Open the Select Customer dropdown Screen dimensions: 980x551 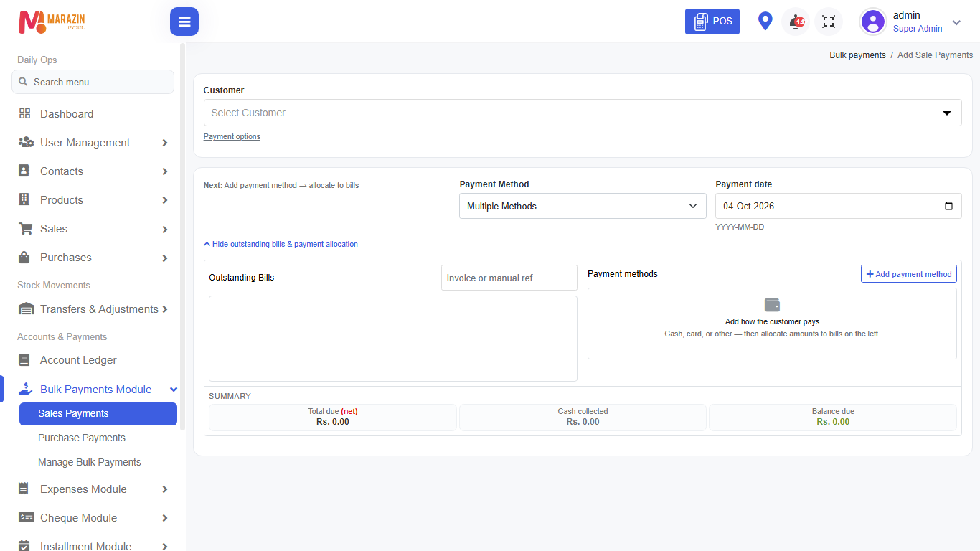(x=583, y=113)
